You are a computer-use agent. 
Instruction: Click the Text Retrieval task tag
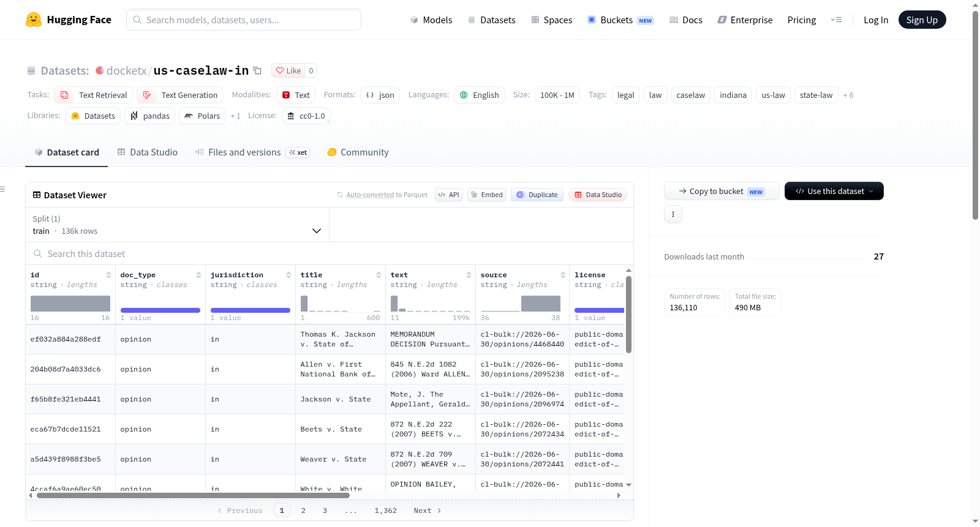click(x=94, y=95)
